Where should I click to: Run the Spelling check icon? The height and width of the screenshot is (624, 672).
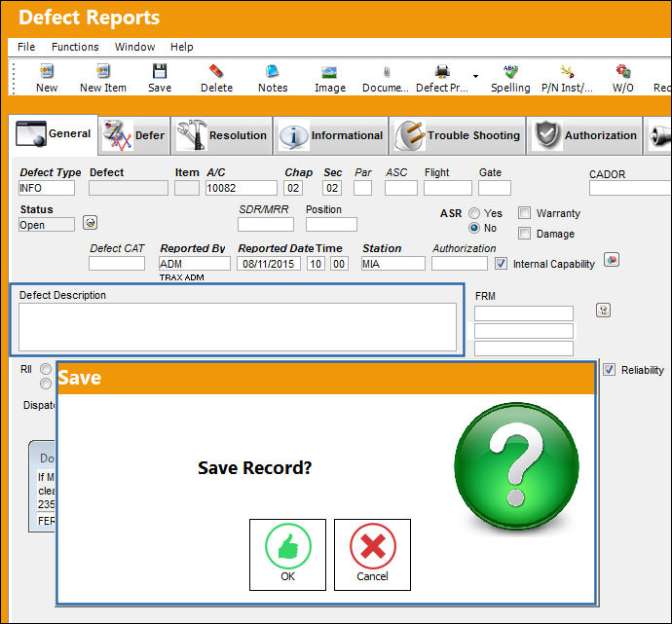tap(510, 71)
